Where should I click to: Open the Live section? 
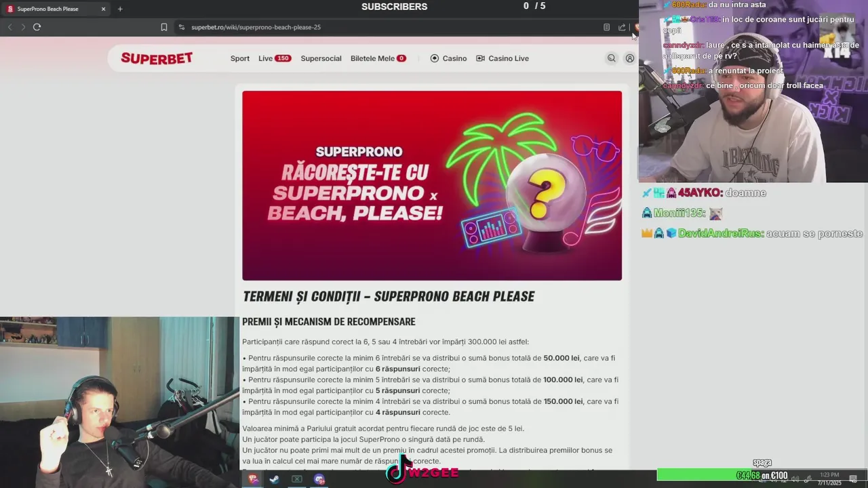(275, 58)
